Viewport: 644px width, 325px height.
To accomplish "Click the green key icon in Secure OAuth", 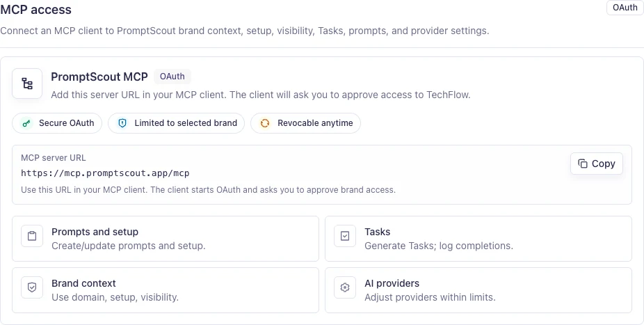I will [x=26, y=123].
